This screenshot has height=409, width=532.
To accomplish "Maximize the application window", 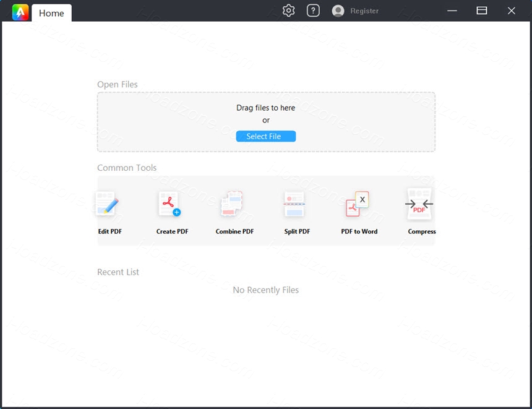I will pos(482,11).
